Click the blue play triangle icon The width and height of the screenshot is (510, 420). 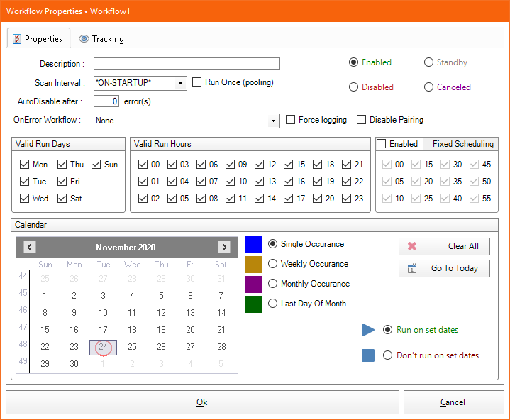point(368,330)
